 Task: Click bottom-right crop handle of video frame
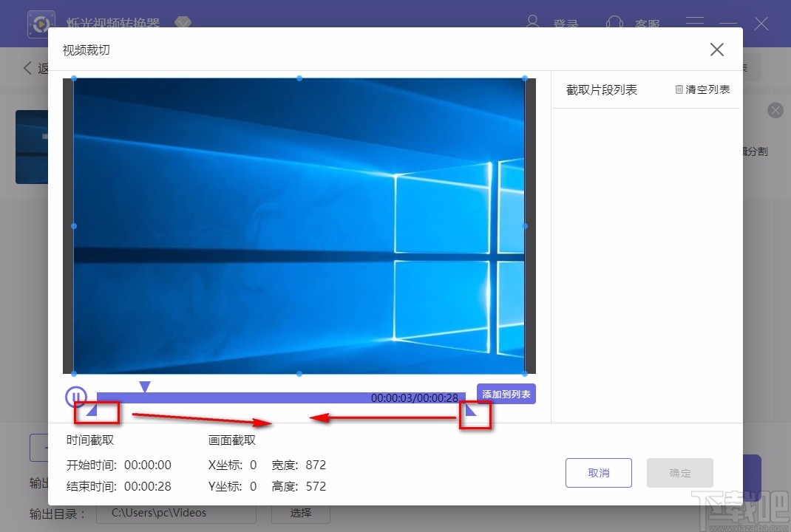(525, 374)
